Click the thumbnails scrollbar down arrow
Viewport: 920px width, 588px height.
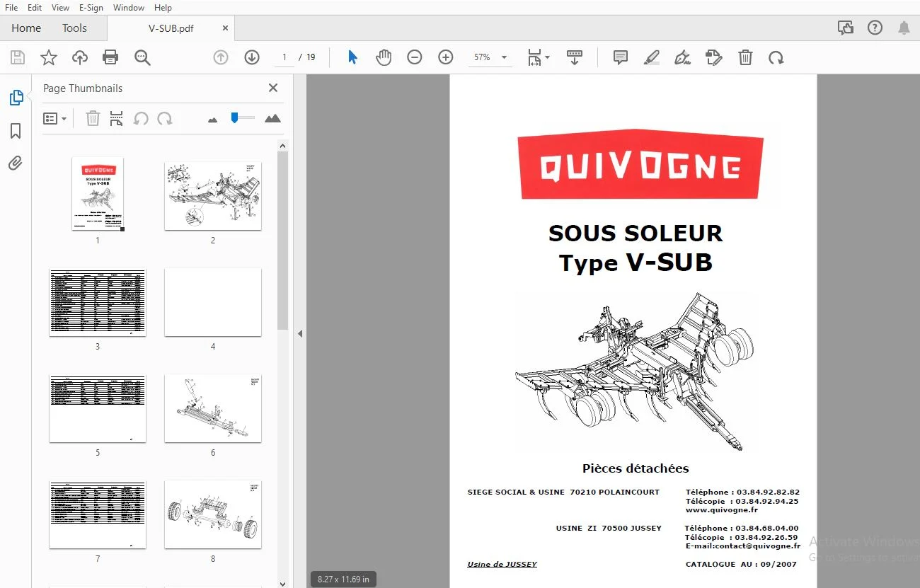pyautogui.click(x=283, y=583)
